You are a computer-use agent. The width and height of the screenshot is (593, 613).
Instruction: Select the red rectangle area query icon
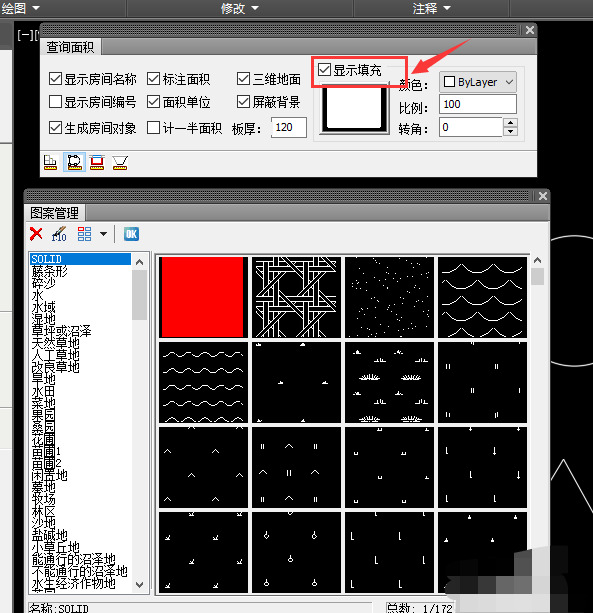pos(97,162)
